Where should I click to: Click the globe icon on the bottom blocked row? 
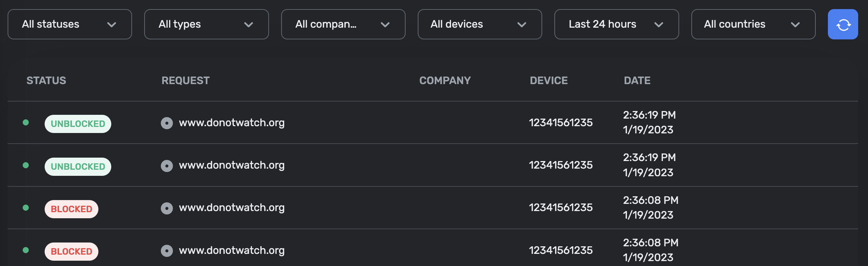click(167, 250)
